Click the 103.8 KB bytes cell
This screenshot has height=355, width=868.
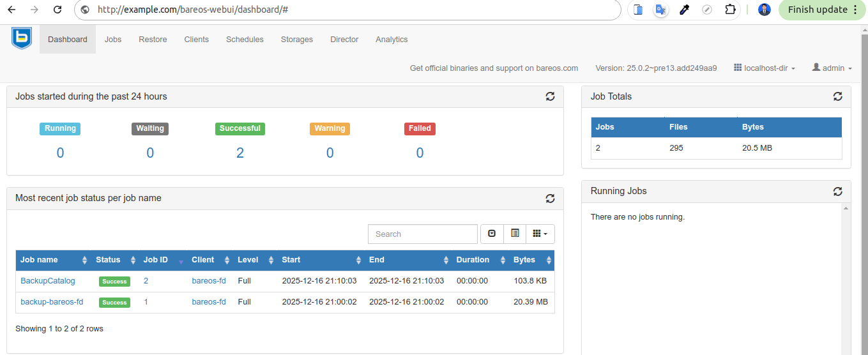click(x=530, y=281)
